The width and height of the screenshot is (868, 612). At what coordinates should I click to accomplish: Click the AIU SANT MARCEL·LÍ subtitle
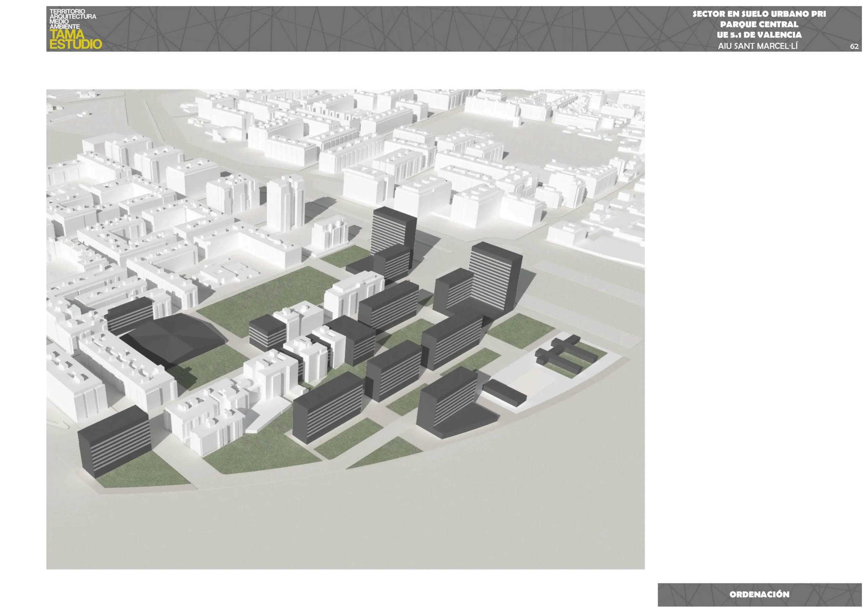click(757, 46)
